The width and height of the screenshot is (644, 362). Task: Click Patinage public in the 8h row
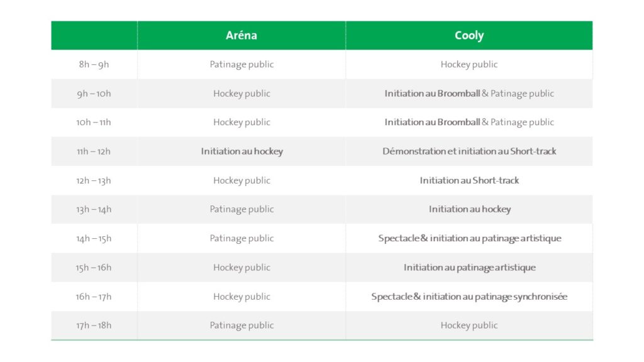pos(241,65)
